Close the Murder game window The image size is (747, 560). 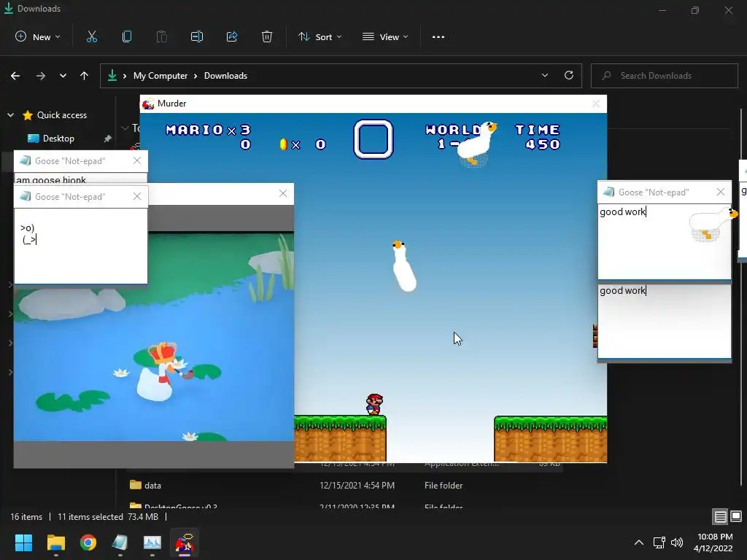596,104
